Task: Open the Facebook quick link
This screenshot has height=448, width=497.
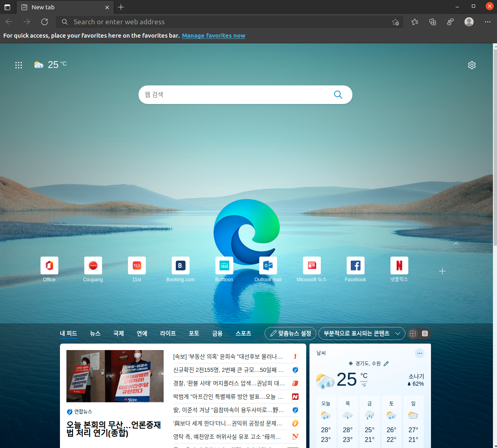Action: pos(356,270)
